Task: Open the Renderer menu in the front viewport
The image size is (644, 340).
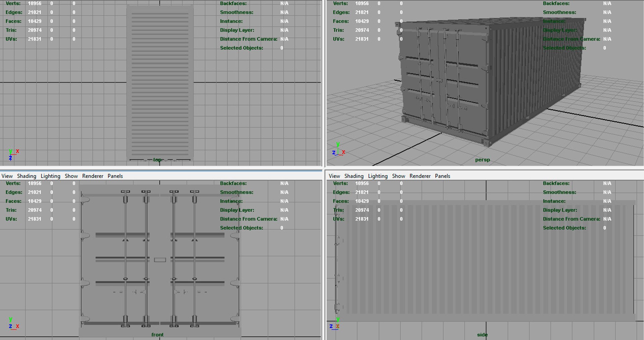Action: tap(93, 176)
